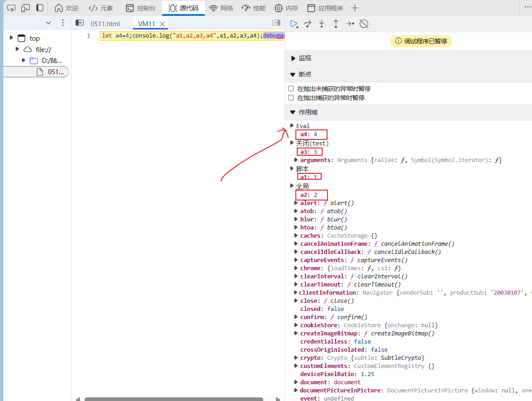Expand the alert function entry
This screenshot has height=401, width=532.
[x=296, y=203]
